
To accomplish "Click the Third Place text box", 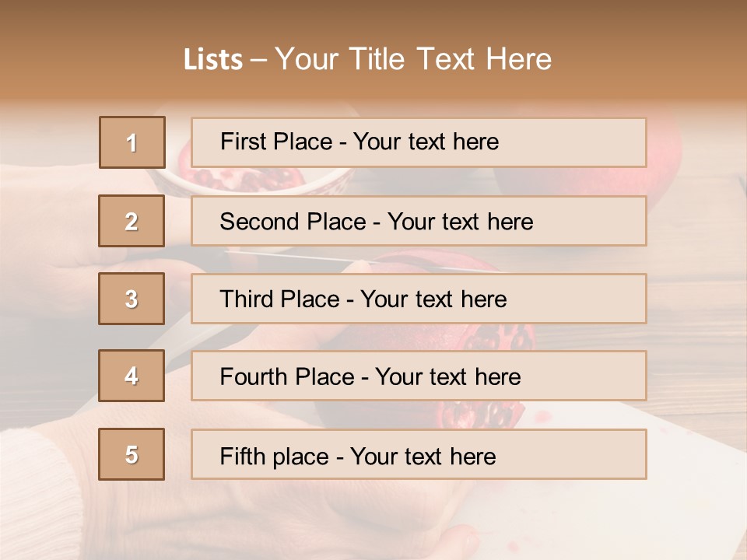I will [419, 299].
